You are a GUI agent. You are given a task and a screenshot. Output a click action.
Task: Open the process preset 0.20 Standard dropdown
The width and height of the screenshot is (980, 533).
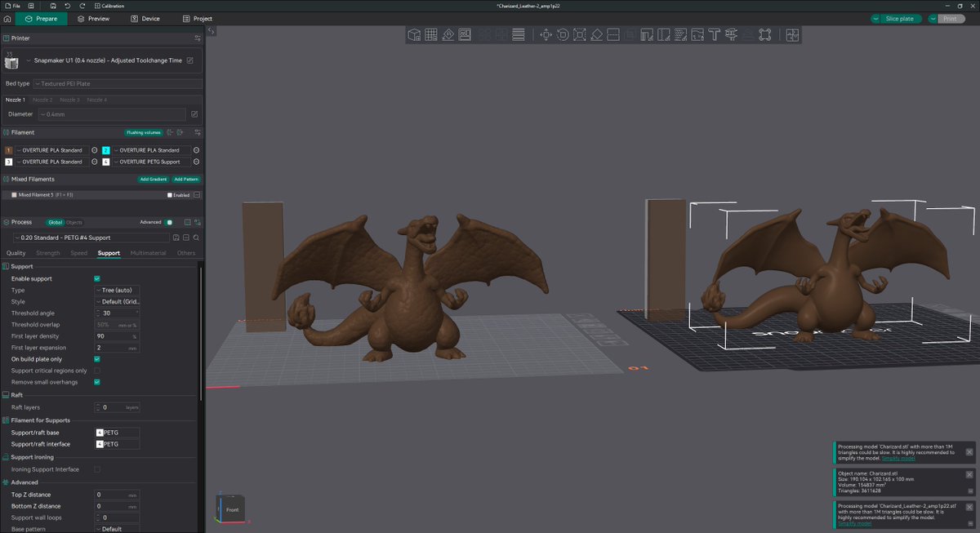click(91, 238)
